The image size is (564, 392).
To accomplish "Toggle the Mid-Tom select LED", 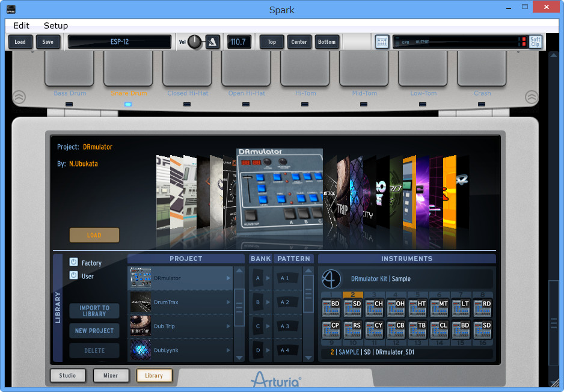I will 364,104.
